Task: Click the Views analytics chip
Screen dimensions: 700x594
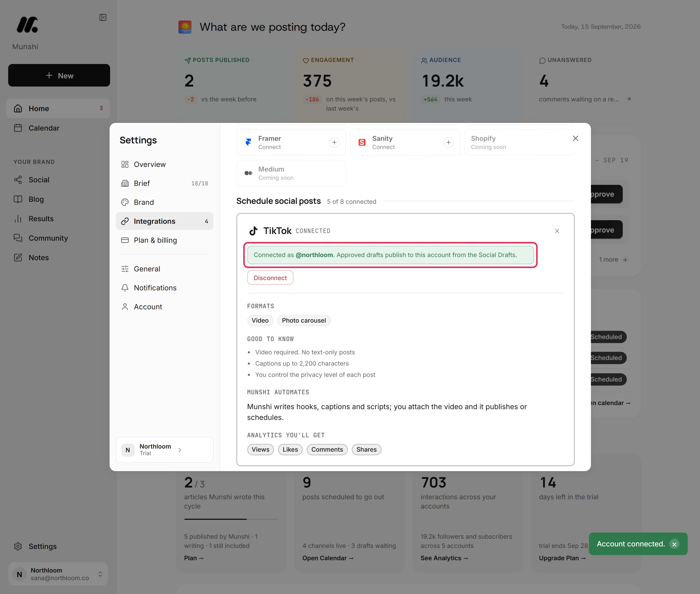Action: coord(260,450)
